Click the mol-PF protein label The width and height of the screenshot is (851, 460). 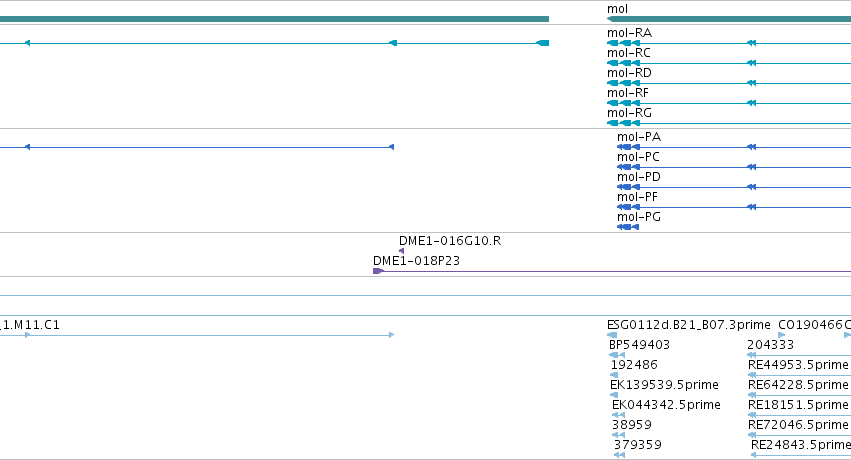point(637,197)
